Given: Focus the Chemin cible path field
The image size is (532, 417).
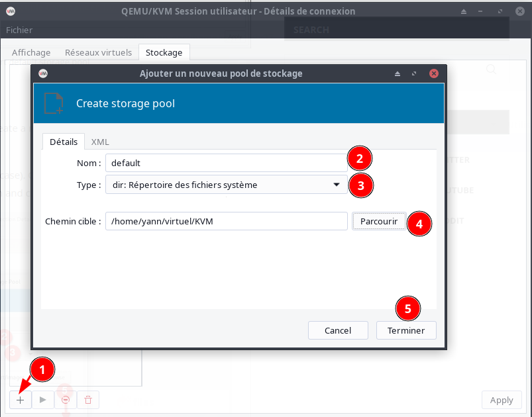Looking at the screenshot, I should pos(226,222).
